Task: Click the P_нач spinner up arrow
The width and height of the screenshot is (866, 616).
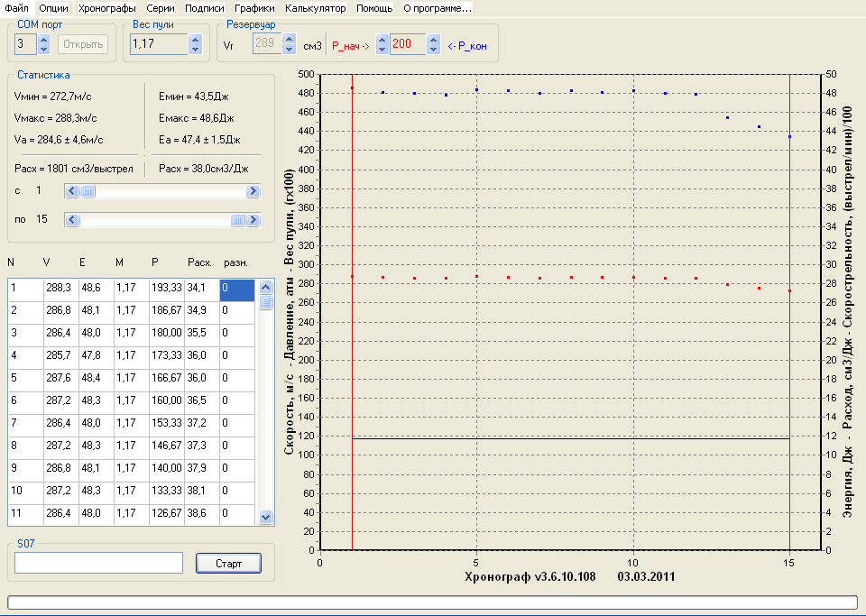Action: (x=382, y=40)
